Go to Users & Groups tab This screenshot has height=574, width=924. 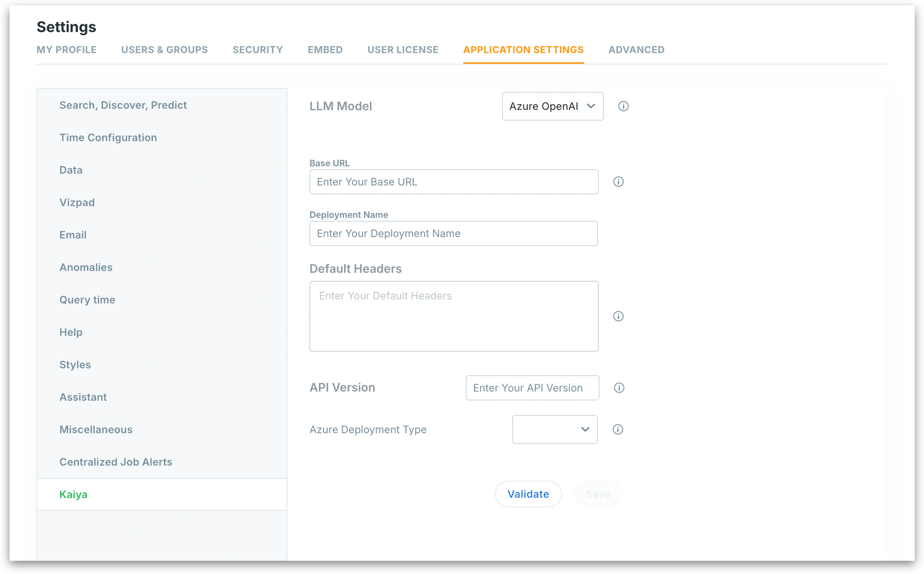pyautogui.click(x=164, y=50)
